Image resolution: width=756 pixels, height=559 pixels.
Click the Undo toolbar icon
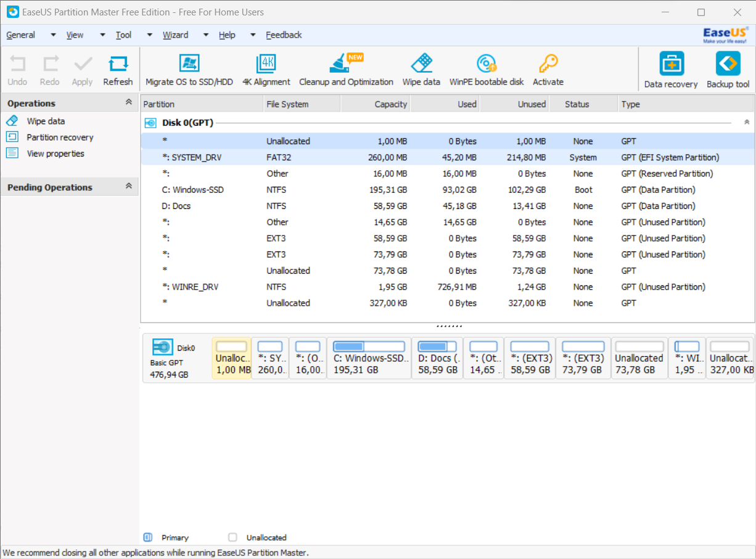[17, 64]
